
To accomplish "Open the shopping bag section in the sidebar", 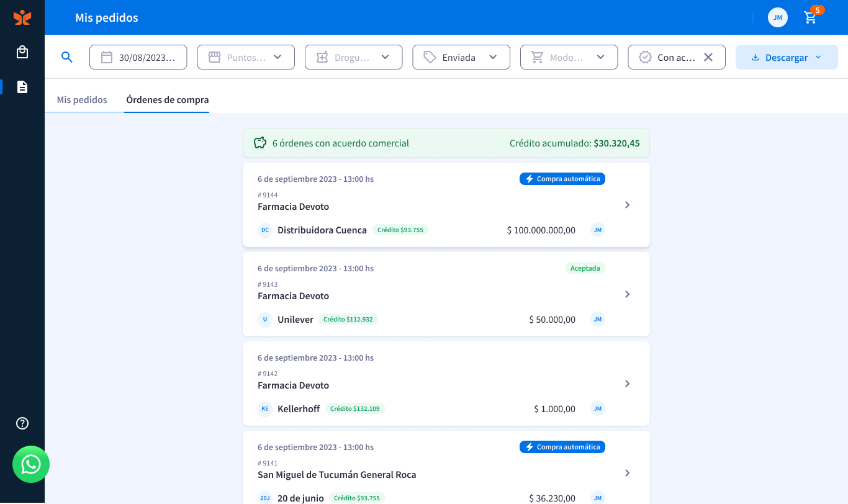I will tap(22, 52).
